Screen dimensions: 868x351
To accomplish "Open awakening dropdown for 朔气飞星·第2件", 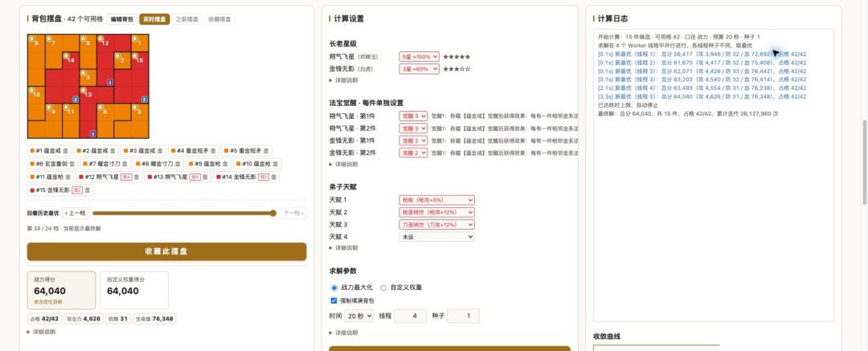I will click(414, 128).
